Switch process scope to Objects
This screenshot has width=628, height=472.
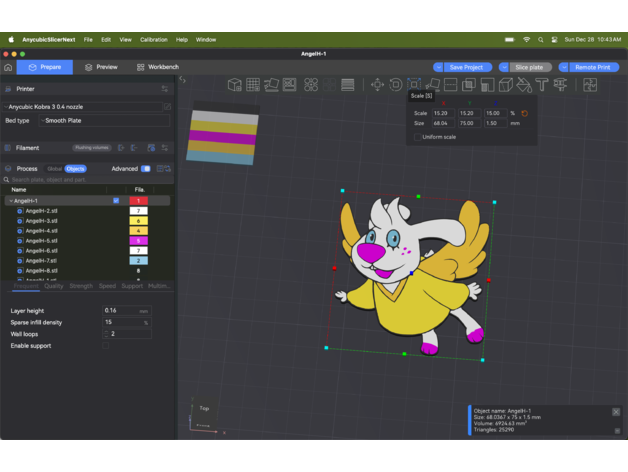(75, 169)
